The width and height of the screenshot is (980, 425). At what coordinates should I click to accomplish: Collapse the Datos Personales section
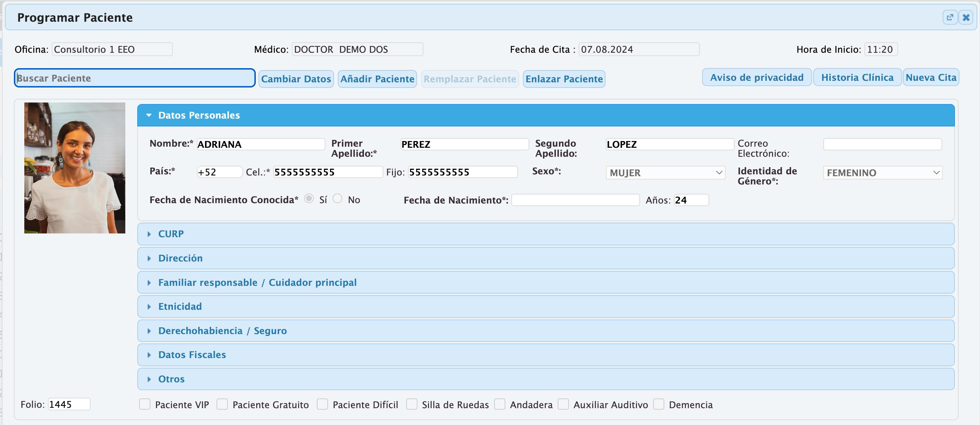point(545,115)
